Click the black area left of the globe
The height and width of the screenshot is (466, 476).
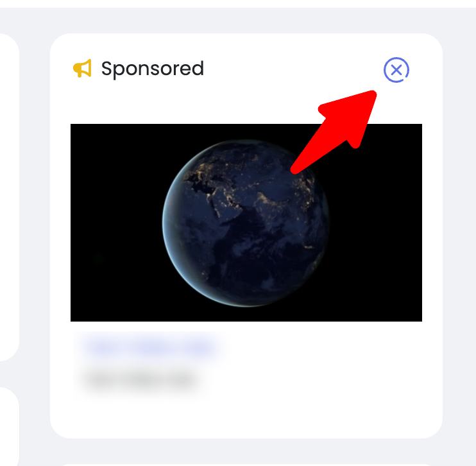click(x=116, y=223)
